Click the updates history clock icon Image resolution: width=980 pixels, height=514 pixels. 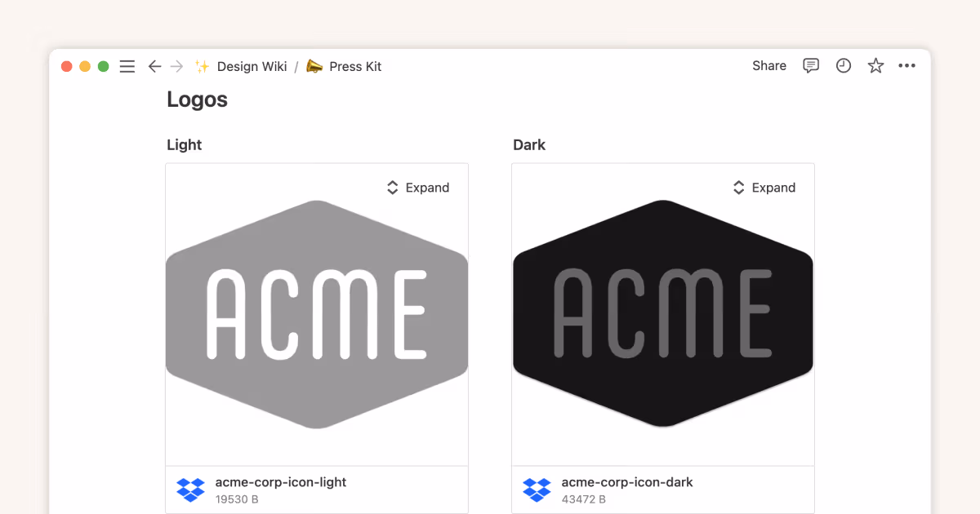pyautogui.click(x=843, y=66)
